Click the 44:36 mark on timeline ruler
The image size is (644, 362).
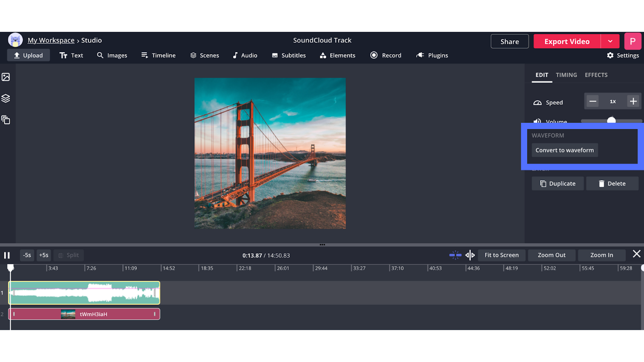pos(473,268)
